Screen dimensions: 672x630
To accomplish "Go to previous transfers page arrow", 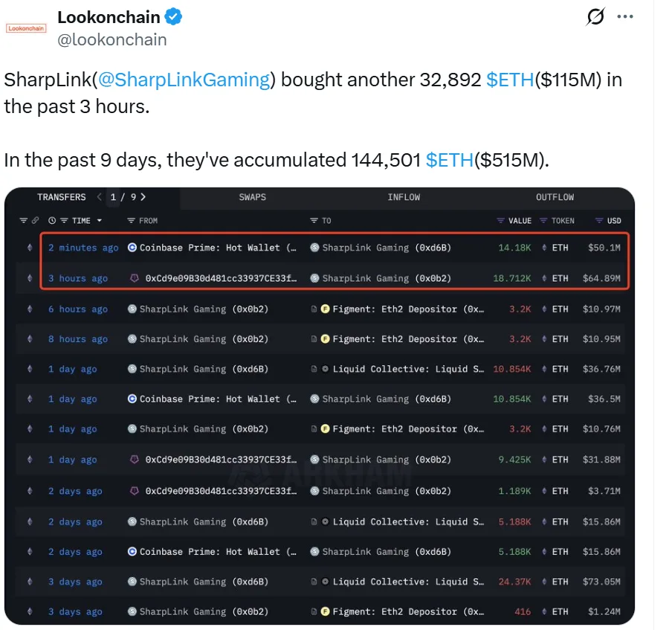I will point(100,197).
